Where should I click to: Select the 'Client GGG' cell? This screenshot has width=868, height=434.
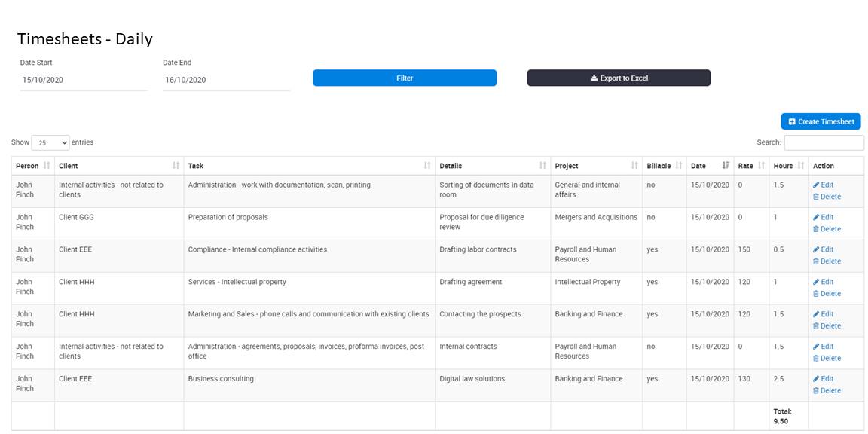pos(119,224)
